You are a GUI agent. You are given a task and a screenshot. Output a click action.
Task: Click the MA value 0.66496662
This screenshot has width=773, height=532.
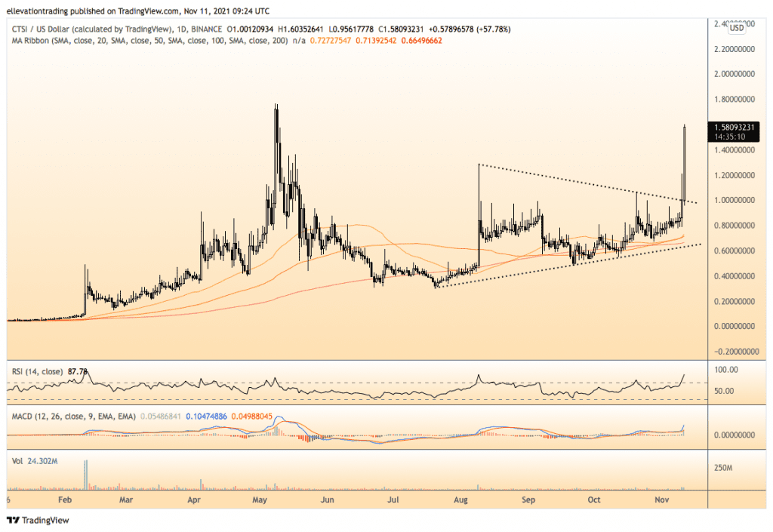pyautogui.click(x=421, y=41)
